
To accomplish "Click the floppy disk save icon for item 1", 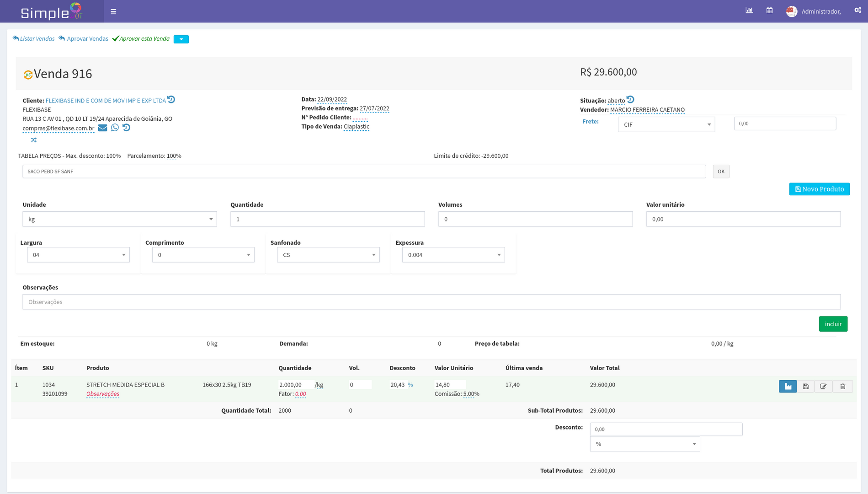I will pos(805,387).
